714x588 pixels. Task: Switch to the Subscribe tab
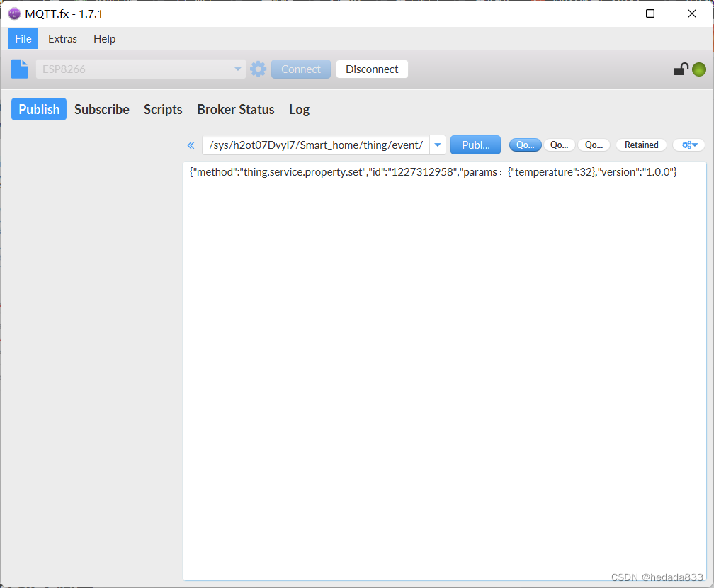(x=102, y=109)
